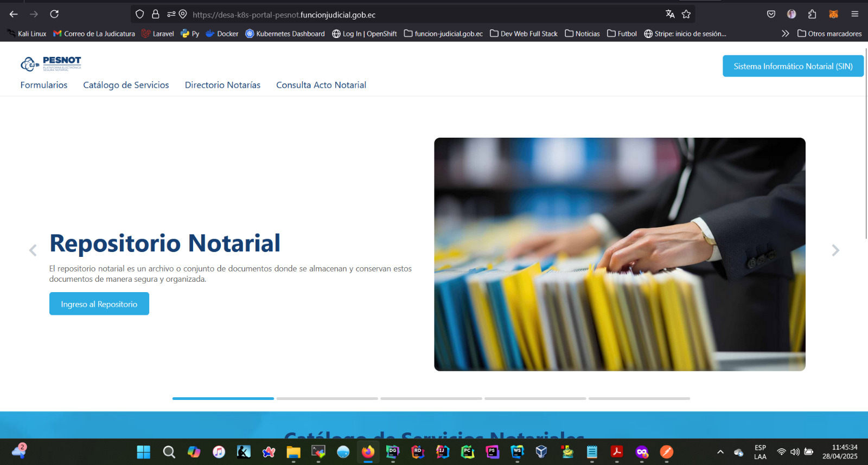Bookmark this page with the star icon
The width and height of the screenshot is (868, 465).
(x=686, y=14)
